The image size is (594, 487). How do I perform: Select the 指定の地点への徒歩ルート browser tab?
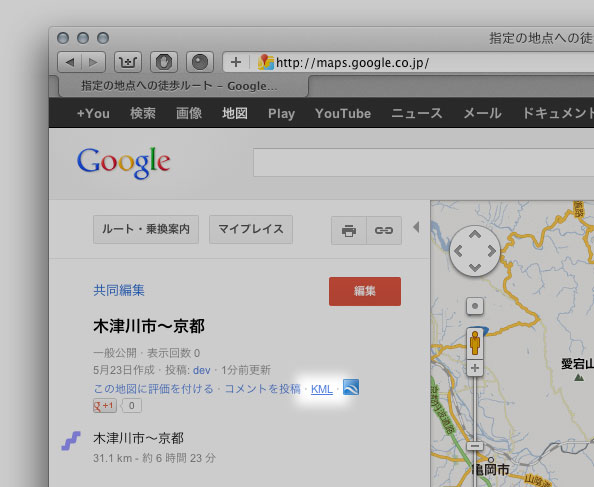(x=182, y=86)
